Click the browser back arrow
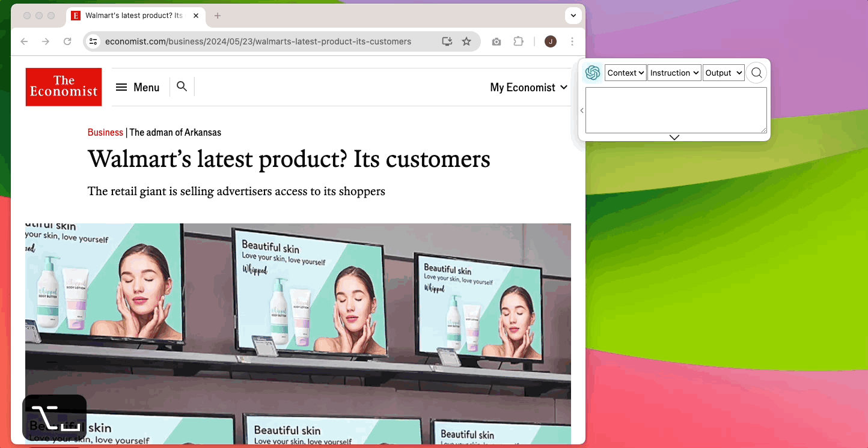 (24, 41)
